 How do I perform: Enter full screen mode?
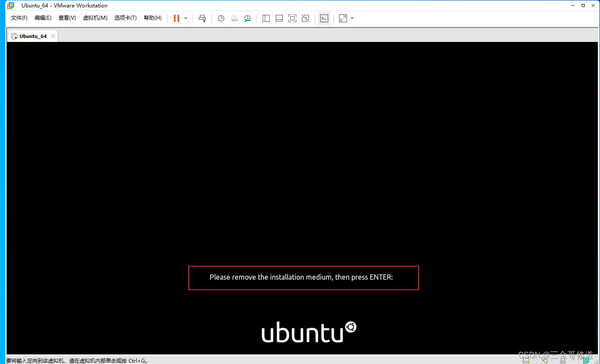(x=292, y=18)
